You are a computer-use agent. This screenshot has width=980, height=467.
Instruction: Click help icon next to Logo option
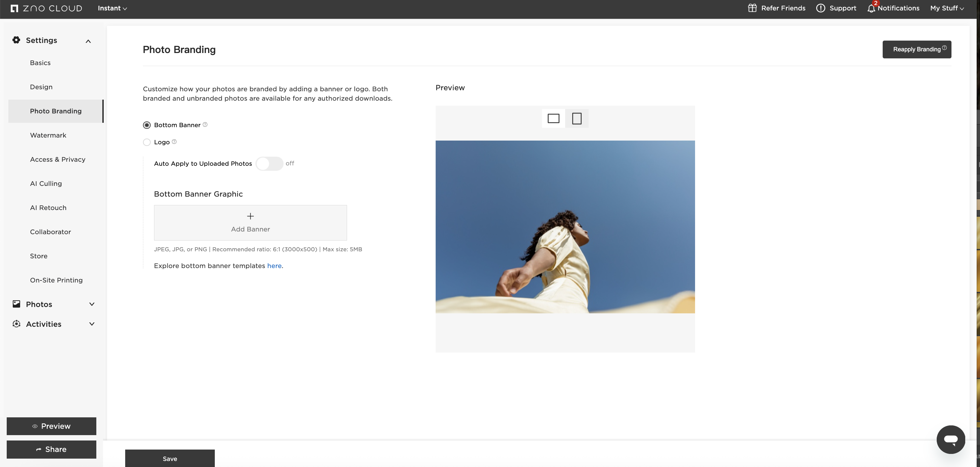[174, 142]
